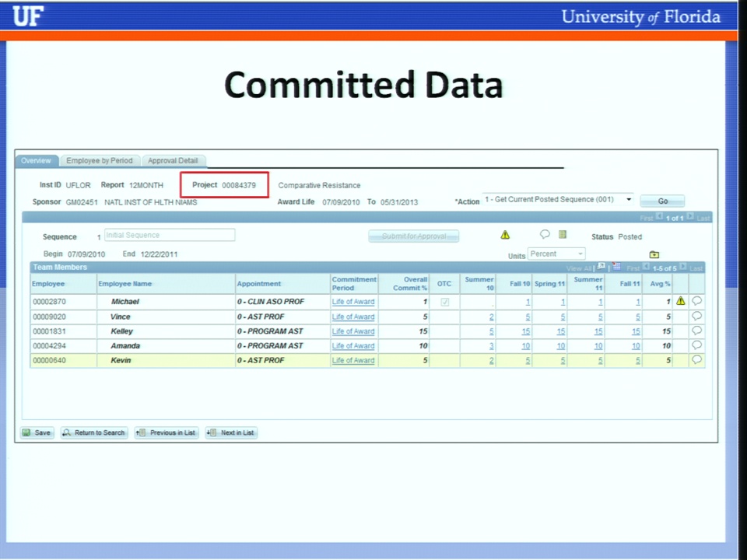This screenshot has width=747, height=560.
Task: Select employee ID 00001831
Action: pos(50,331)
